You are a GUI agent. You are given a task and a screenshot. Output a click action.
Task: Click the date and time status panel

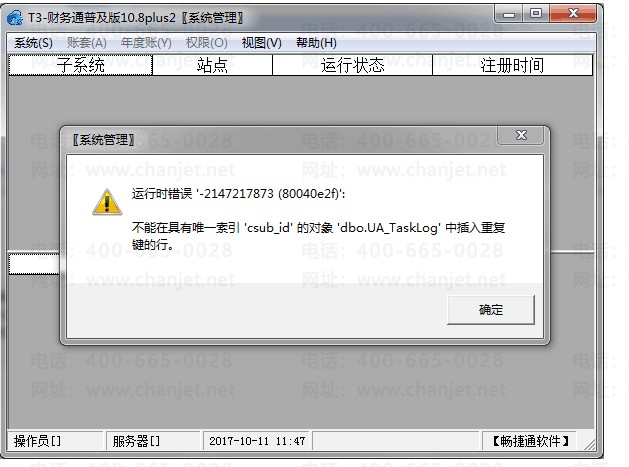click(257, 441)
